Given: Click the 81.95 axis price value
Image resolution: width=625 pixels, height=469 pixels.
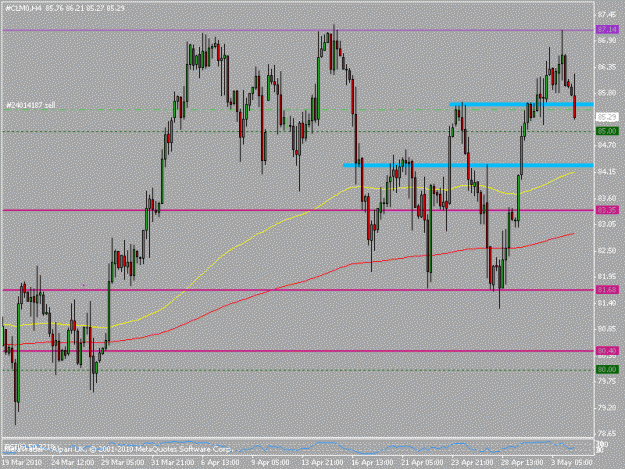Looking at the screenshot, I should pyautogui.click(x=607, y=276).
